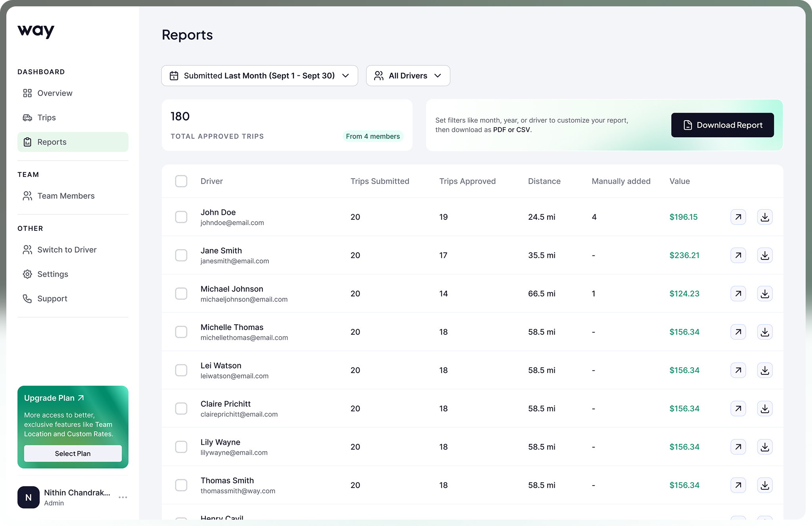Expand the All Drivers dropdown
Viewport: 812px width, 526px height.
click(408, 76)
